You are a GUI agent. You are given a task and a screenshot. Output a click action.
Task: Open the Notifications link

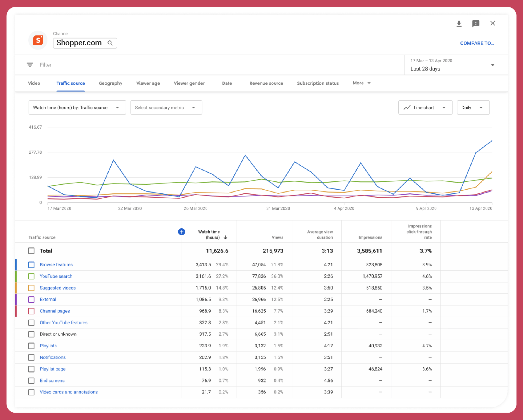tap(53, 357)
